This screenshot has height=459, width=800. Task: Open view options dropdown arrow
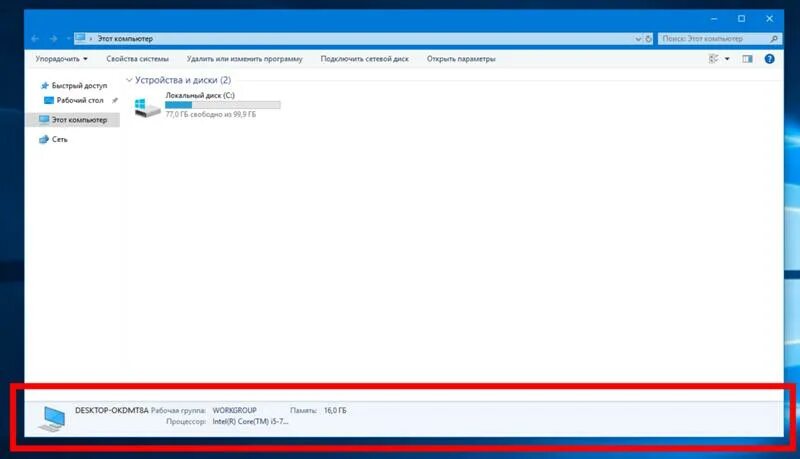pos(727,59)
